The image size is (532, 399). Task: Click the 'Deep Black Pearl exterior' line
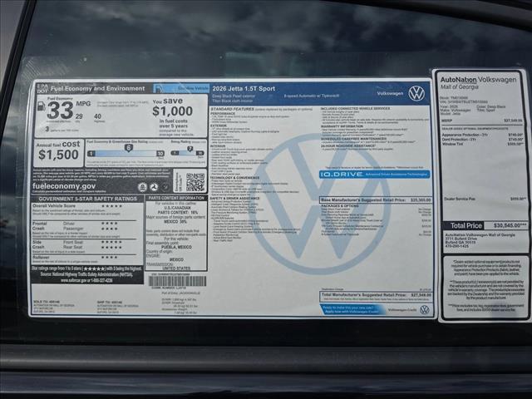tap(234, 96)
